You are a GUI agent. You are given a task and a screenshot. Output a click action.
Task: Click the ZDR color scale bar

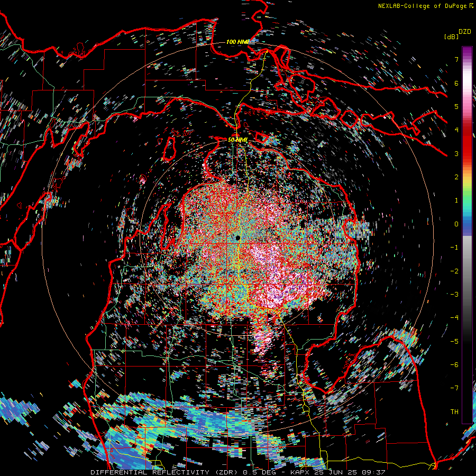point(467,235)
